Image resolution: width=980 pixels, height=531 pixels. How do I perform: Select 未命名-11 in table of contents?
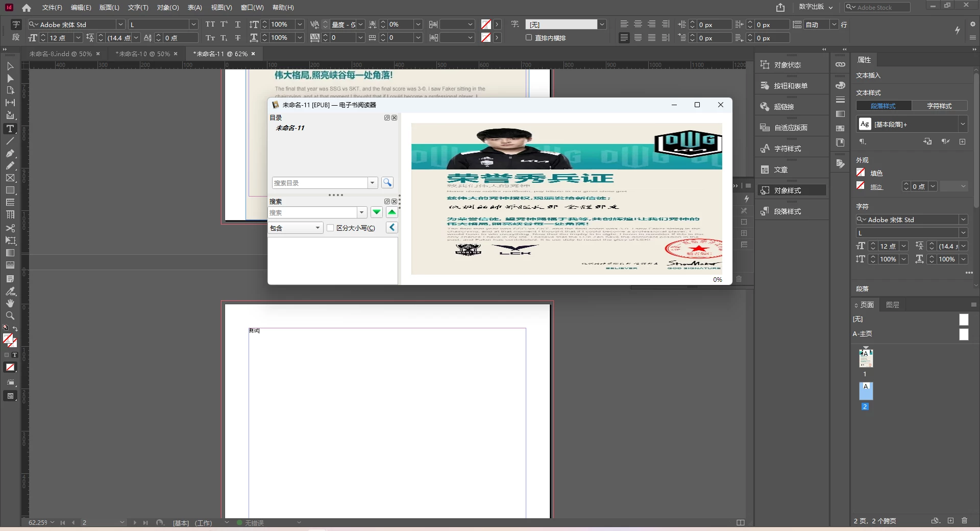[x=290, y=128]
